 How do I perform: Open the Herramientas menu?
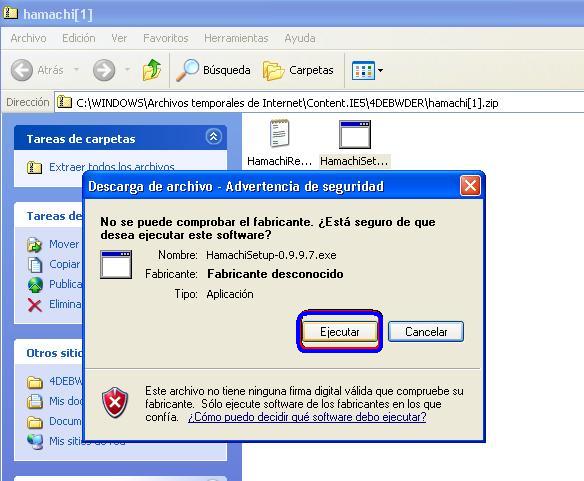pos(236,38)
